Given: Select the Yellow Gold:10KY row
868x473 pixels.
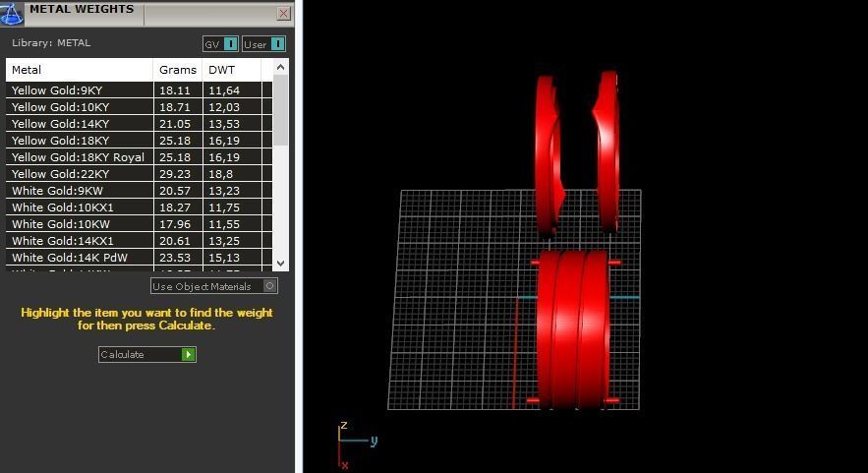Looking at the screenshot, I should coord(139,107).
